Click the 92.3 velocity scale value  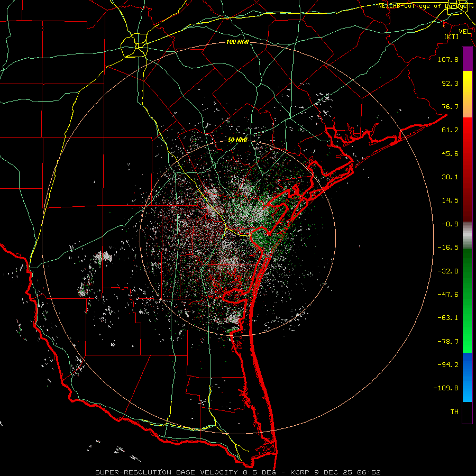click(450, 83)
